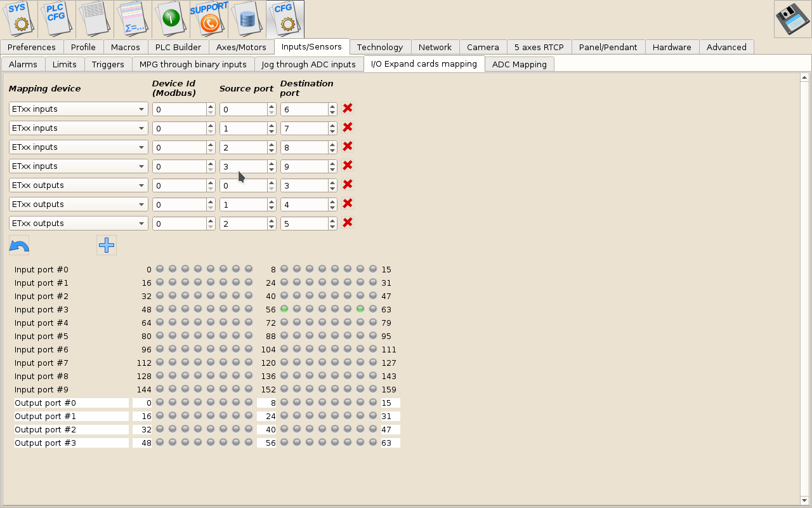Delete the mapping row with destination port 5

click(348, 223)
